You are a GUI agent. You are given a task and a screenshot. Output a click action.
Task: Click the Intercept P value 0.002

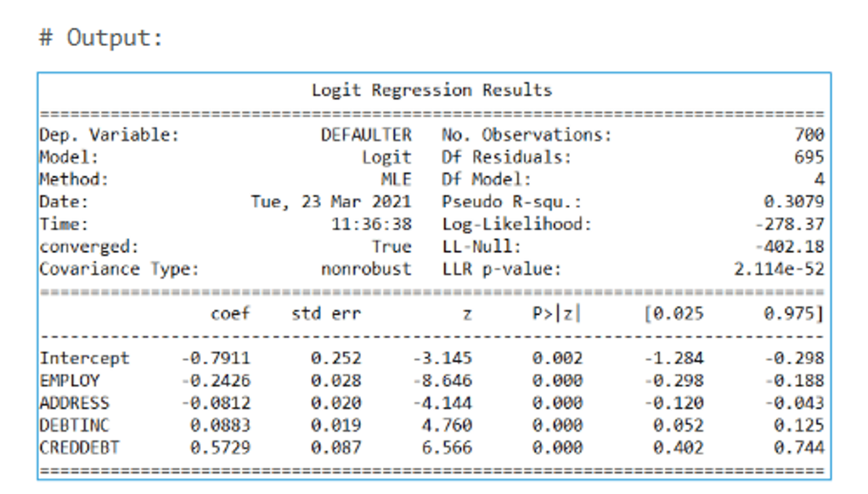coord(557,358)
